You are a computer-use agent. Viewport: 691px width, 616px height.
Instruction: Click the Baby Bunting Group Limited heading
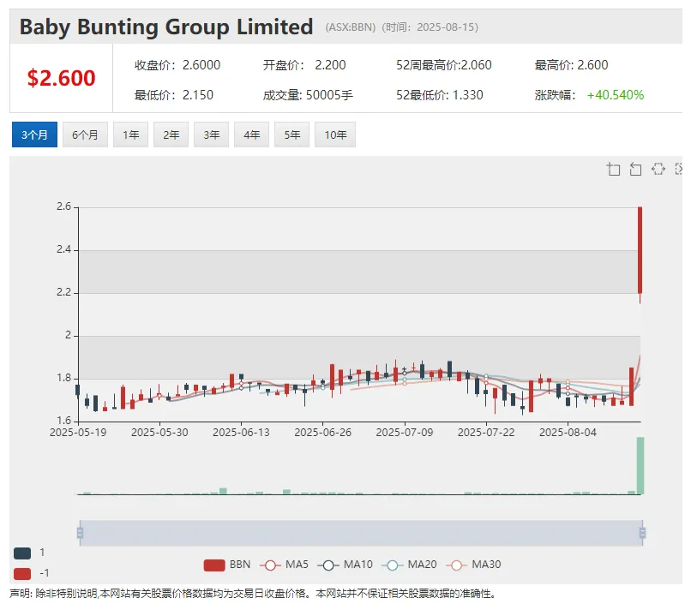click(x=166, y=27)
